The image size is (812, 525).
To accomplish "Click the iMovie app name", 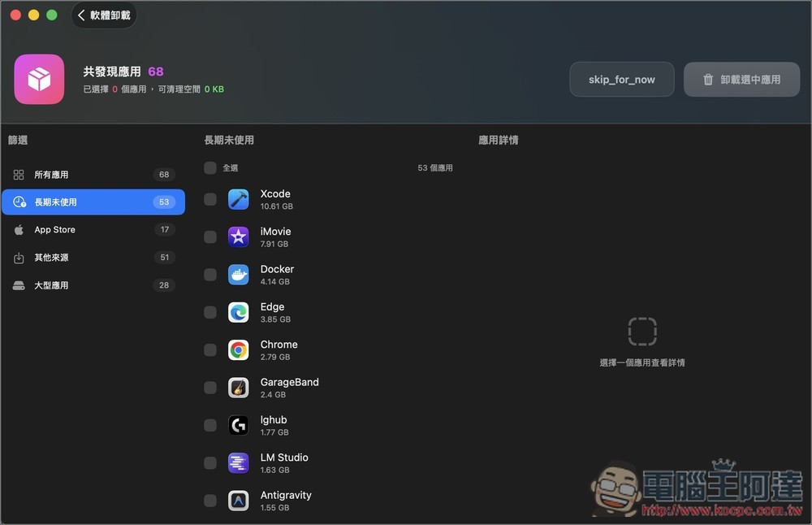I will 275,232.
